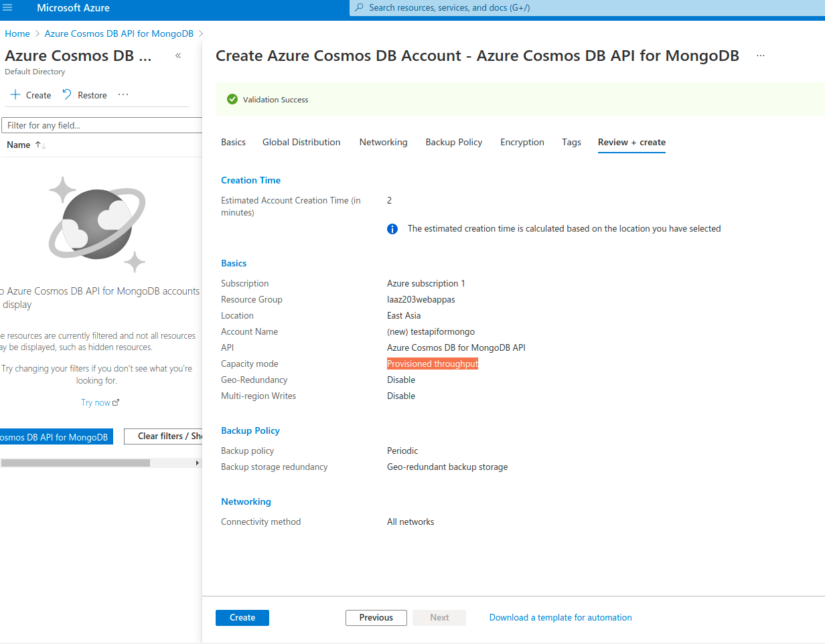825x644 pixels.
Task: Toggle the Name column sort order
Action: pos(40,145)
